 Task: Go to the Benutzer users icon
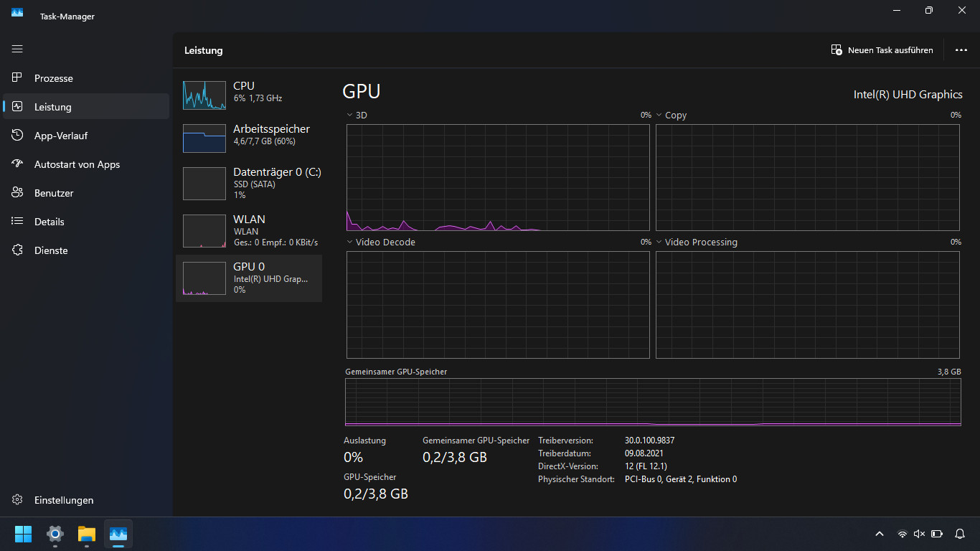coord(17,192)
